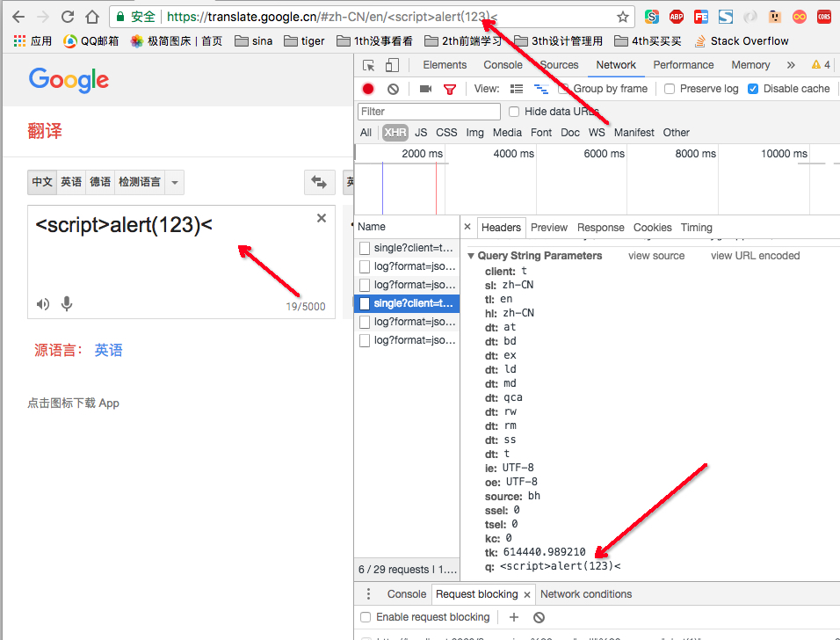Select 检测语言 option

coord(140,182)
